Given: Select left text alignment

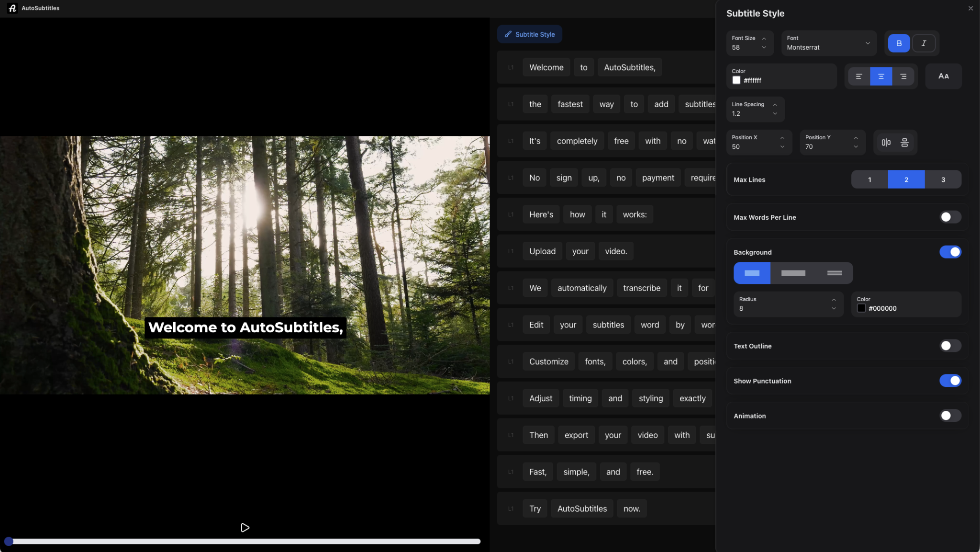Looking at the screenshot, I should [x=858, y=76].
